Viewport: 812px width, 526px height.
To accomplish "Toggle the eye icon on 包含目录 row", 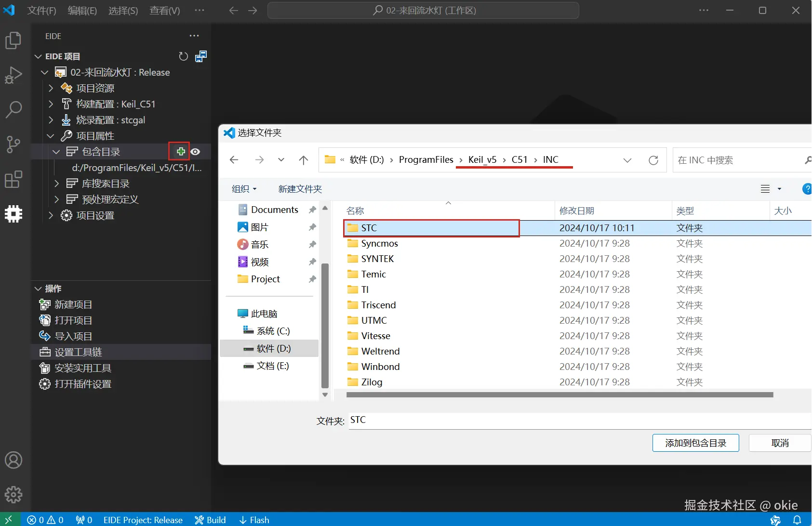I will 195,152.
